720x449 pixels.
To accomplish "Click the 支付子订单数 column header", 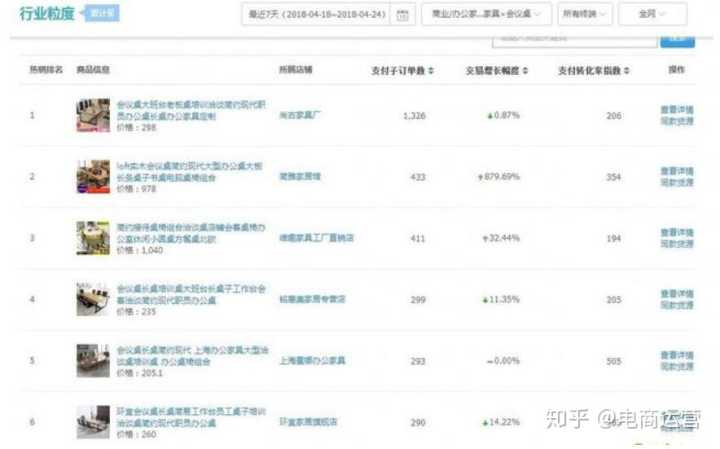I will (398, 71).
